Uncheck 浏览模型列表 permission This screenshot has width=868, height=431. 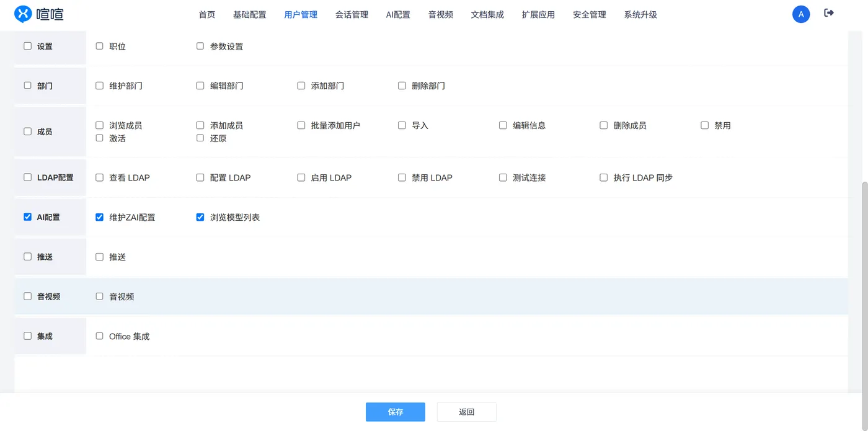(x=200, y=217)
